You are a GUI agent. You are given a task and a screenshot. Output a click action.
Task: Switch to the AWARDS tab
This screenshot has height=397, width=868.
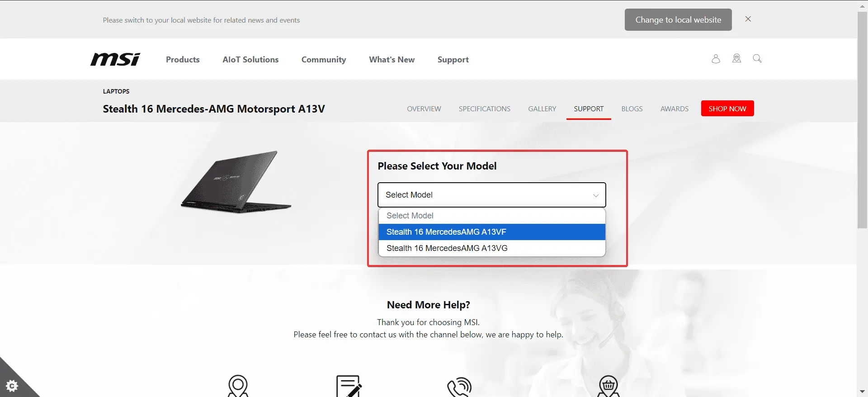pos(675,109)
